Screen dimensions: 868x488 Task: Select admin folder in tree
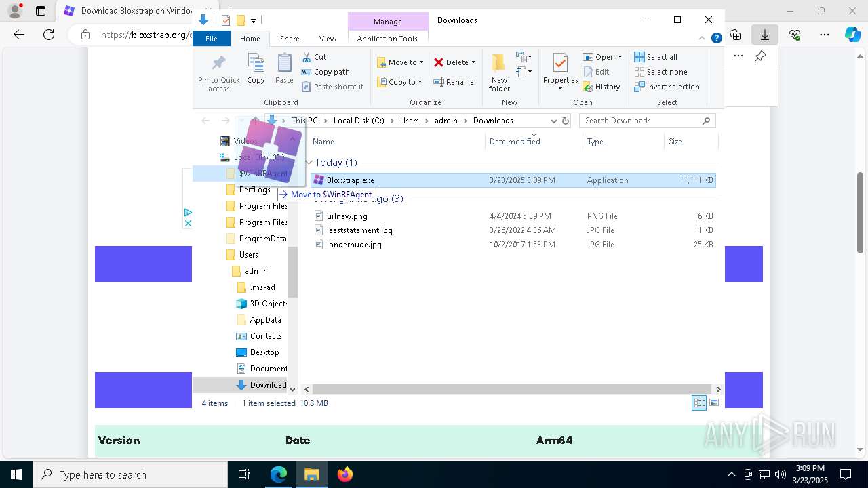coord(249,271)
